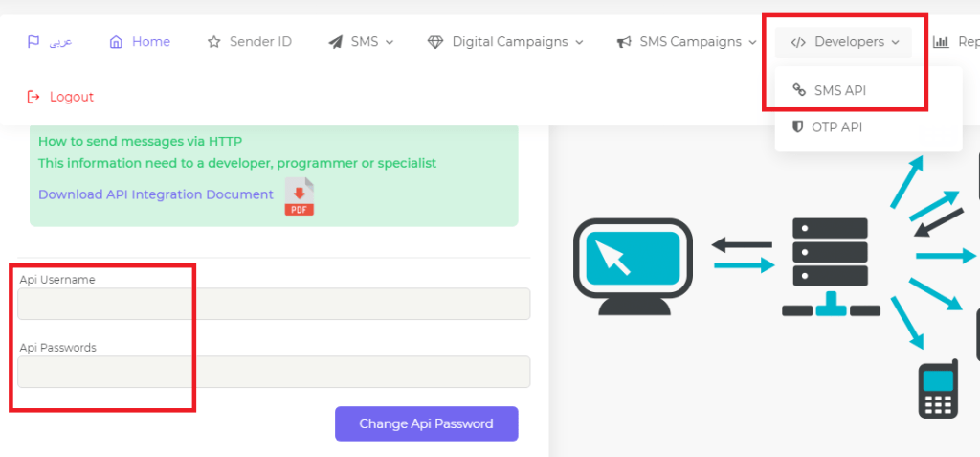Collapse the Developers dropdown menu
The width and height of the screenshot is (980, 457).
pyautogui.click(x=843, y=42)
